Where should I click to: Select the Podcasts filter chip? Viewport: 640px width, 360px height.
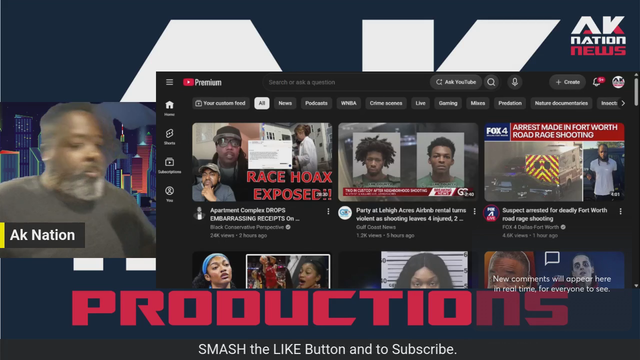coord(316,103)
